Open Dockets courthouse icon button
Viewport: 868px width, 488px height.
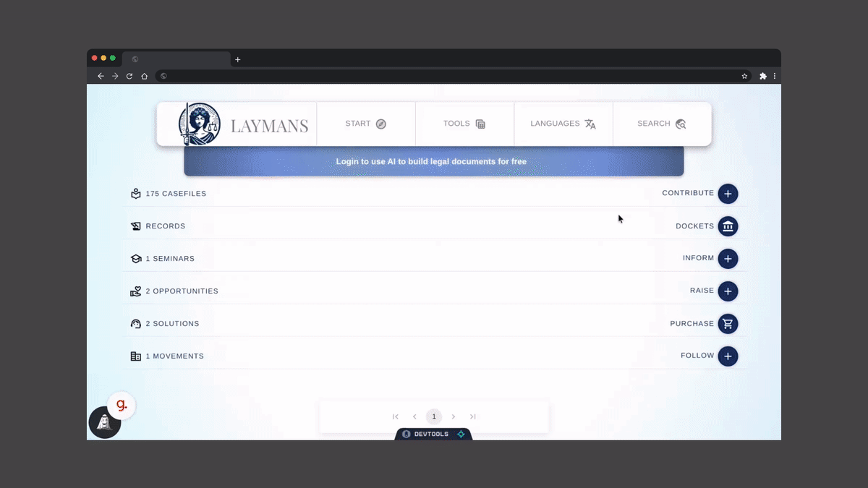coord(728,226)
